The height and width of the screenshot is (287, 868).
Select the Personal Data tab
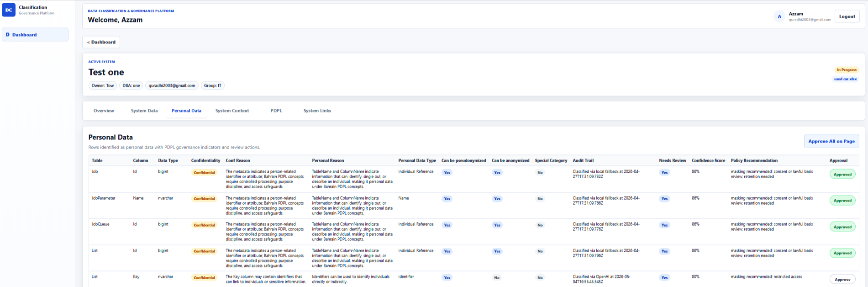point(186,111)
